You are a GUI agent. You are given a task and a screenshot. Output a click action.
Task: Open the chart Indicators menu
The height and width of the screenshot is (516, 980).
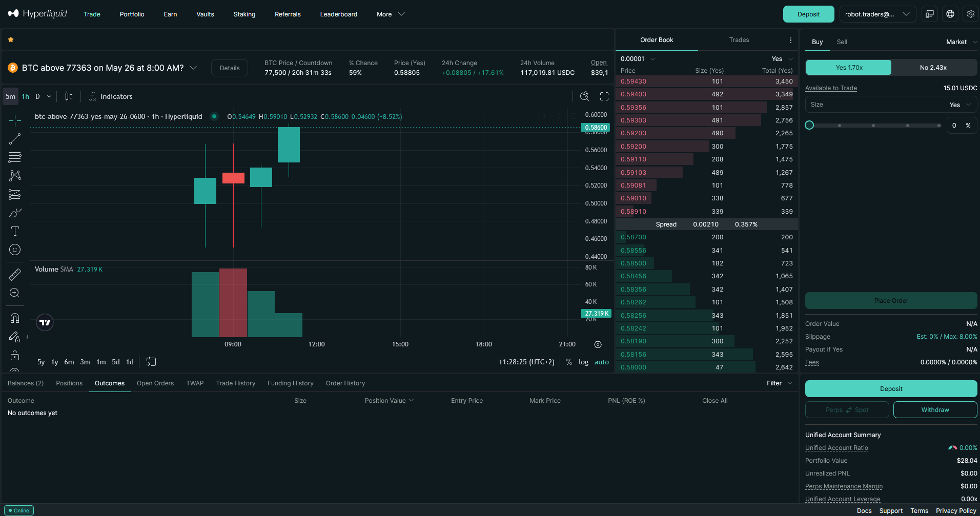[x=111, y=96]
